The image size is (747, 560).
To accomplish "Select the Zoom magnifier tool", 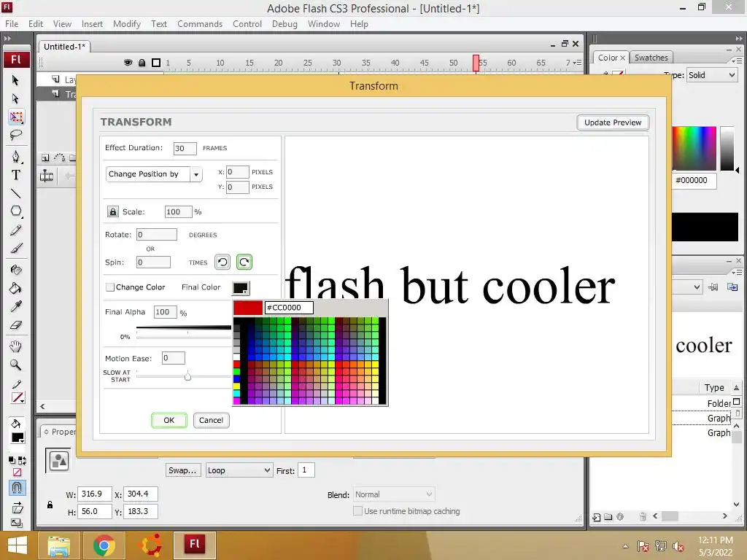I will [16, 365].
